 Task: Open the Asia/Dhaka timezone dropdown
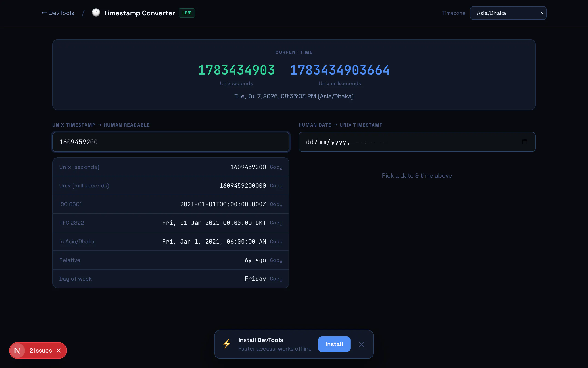[508, 13]
